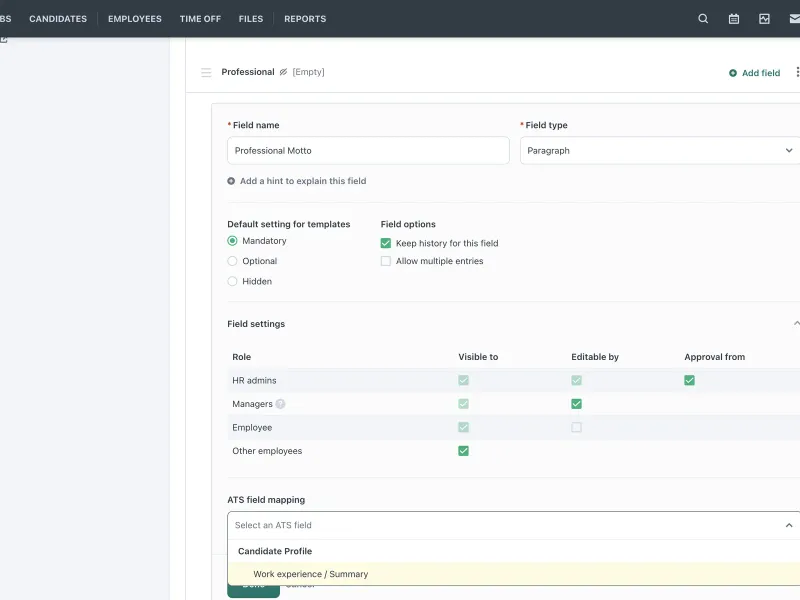Click the Editable by column header
This screenshot has width=800, height=600.
point(595,357)
